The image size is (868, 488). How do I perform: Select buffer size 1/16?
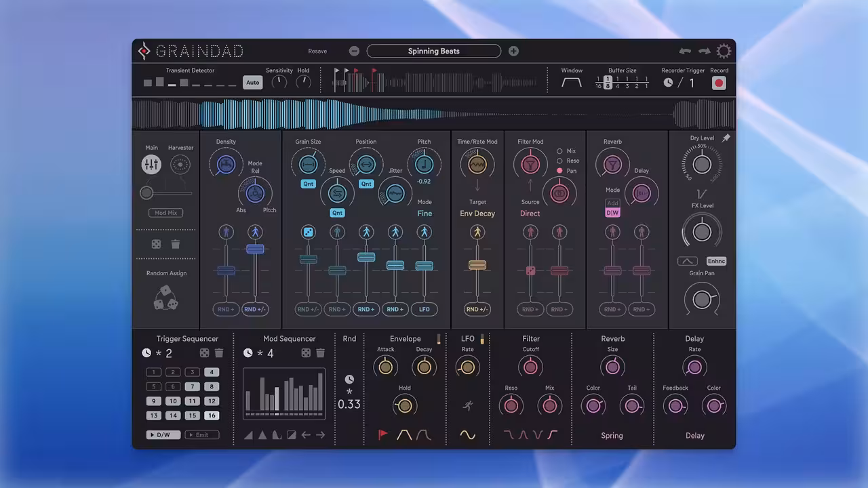tap(599, 83)
